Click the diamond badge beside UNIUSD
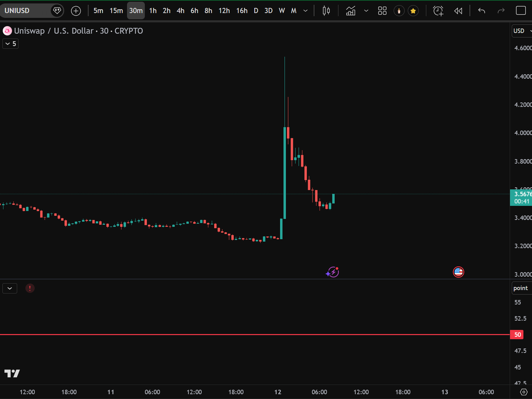Viewport: 532px width, 399px height. (57, 11)
